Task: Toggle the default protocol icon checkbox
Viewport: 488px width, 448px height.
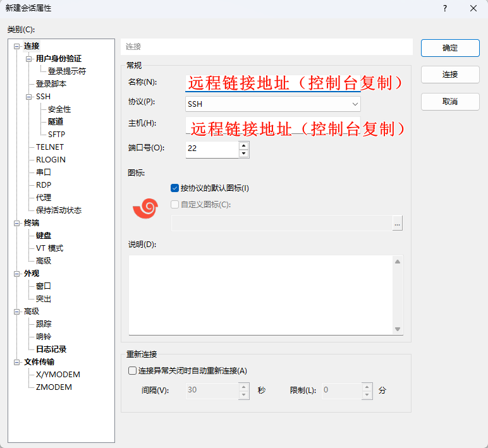Action: point(174,188)
